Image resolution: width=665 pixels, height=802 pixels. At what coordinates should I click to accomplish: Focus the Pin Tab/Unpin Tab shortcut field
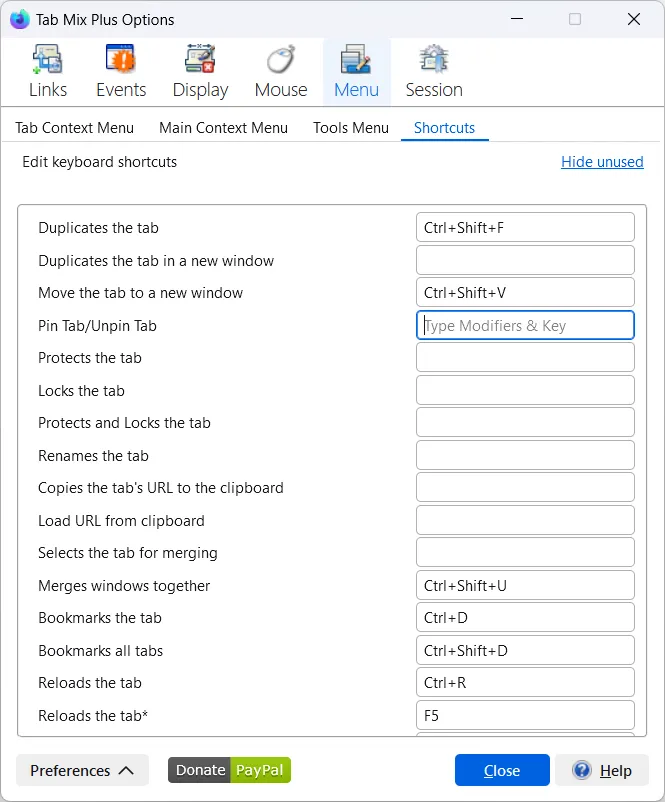click(x=525, y=325)
